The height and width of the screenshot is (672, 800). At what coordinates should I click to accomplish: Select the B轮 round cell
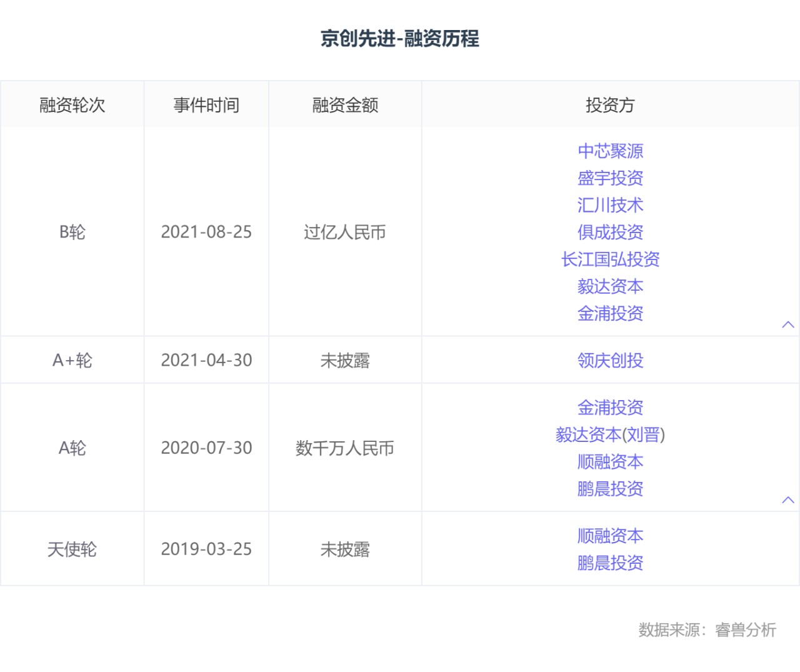click(72, 232)
